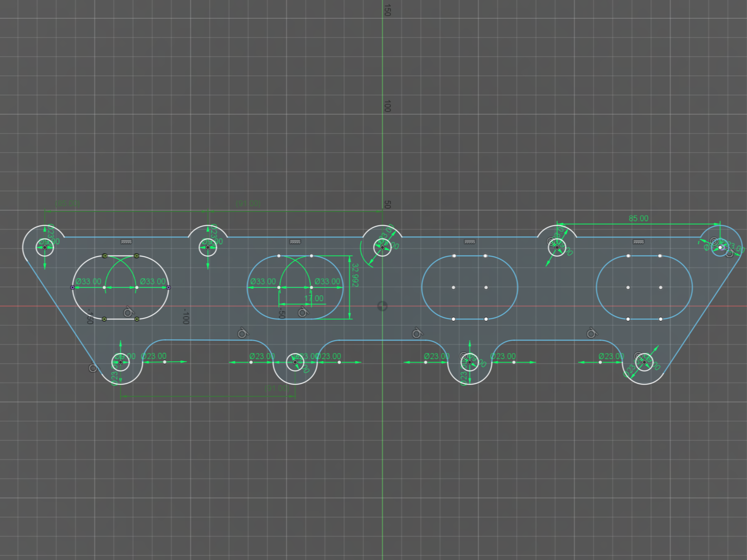
Task: Select purple endpoint on first slot's left edge
Action: pyautogui.click(x=72, y=288)
